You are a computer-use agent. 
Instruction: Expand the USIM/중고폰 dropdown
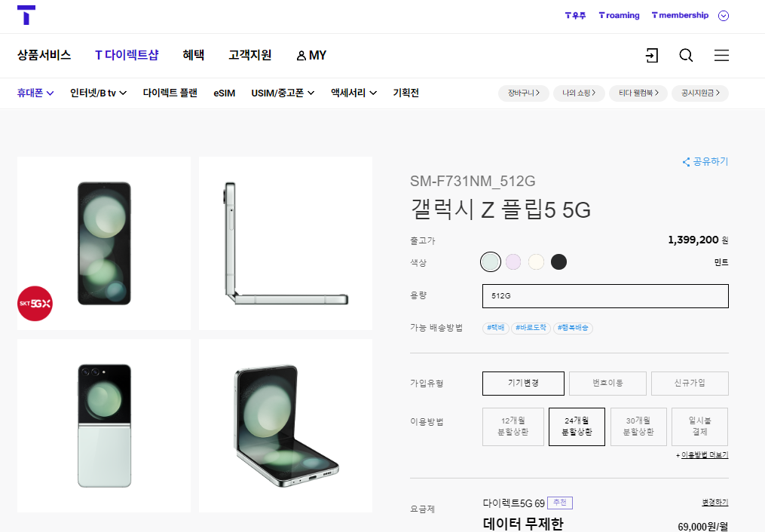283,93
